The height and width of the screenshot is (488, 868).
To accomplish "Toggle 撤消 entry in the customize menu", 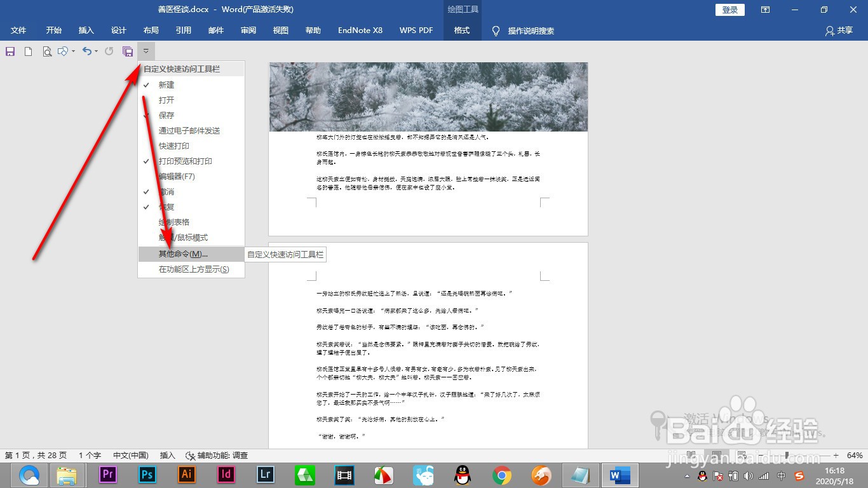I will (x=191, y=191).
